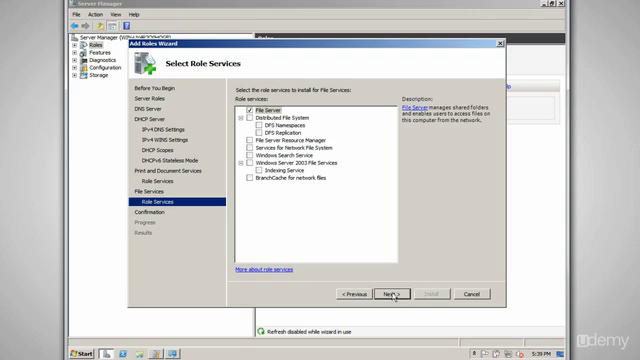This screenshot has height=360, width=640.
Task: Check the DFS Namespaces checkbox
Action: (x=259, y=125)
